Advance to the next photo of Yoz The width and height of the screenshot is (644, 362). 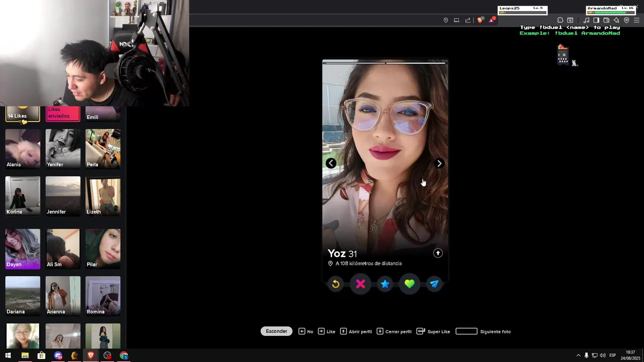439,163
